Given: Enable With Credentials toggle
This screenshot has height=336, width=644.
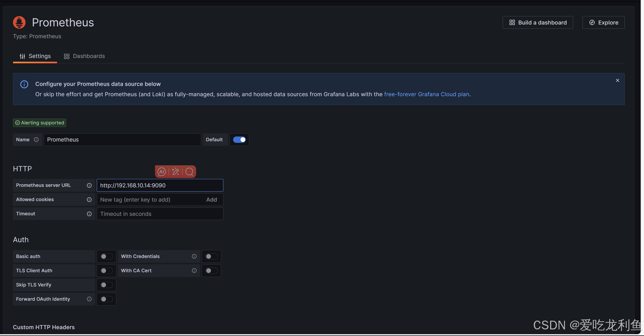Looking at the screenshot, I should coord(211,256).
